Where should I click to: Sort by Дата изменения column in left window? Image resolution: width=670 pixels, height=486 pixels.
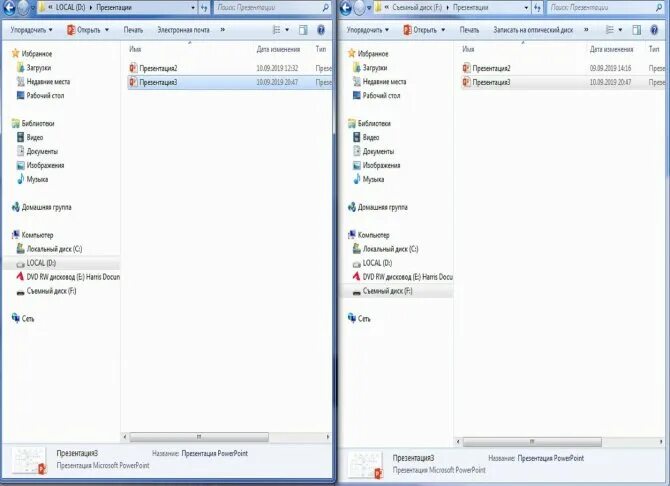click(x=278, y=50)
